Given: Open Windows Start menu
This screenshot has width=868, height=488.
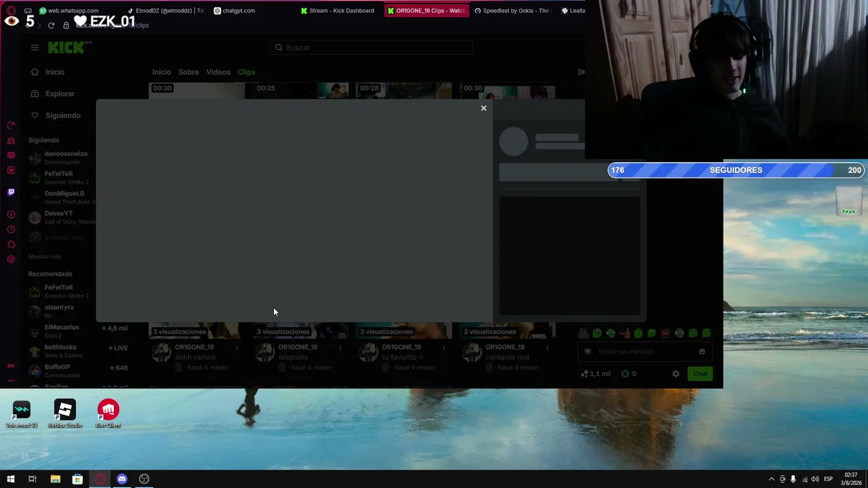Looking at the screenshot, I should 10,479.
